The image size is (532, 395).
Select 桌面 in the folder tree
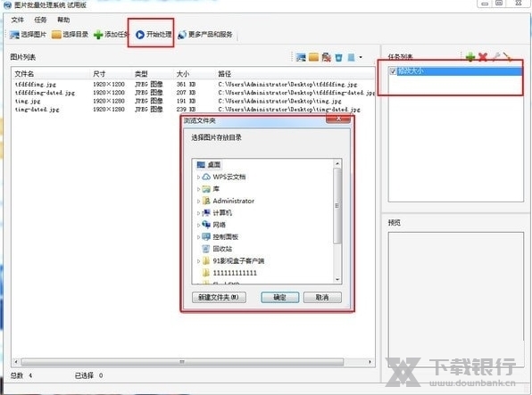[x=213, y=165]
